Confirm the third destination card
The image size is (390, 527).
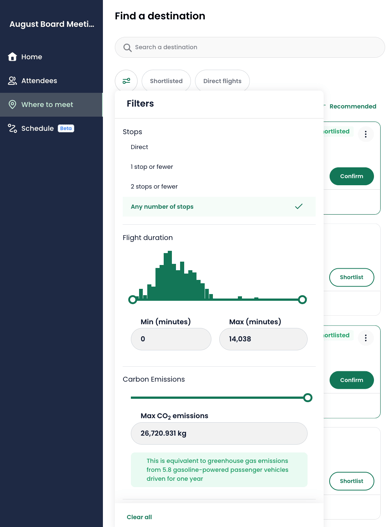pos(351,380)
